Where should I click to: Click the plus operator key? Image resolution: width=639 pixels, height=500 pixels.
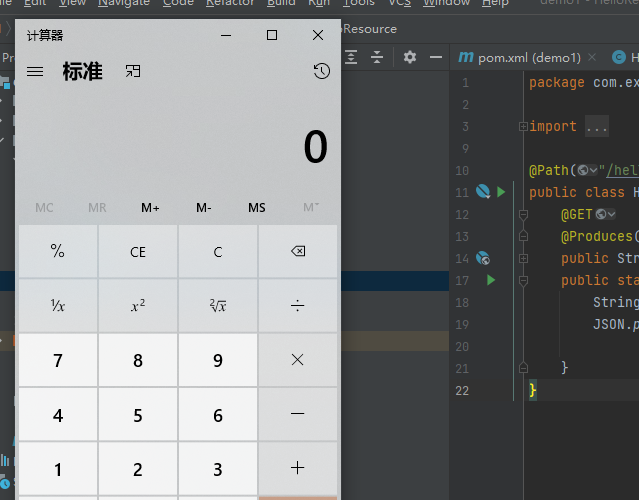coord(298,468)
